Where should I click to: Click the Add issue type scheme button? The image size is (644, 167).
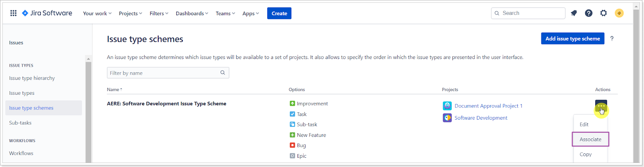[x=572, y=39]
